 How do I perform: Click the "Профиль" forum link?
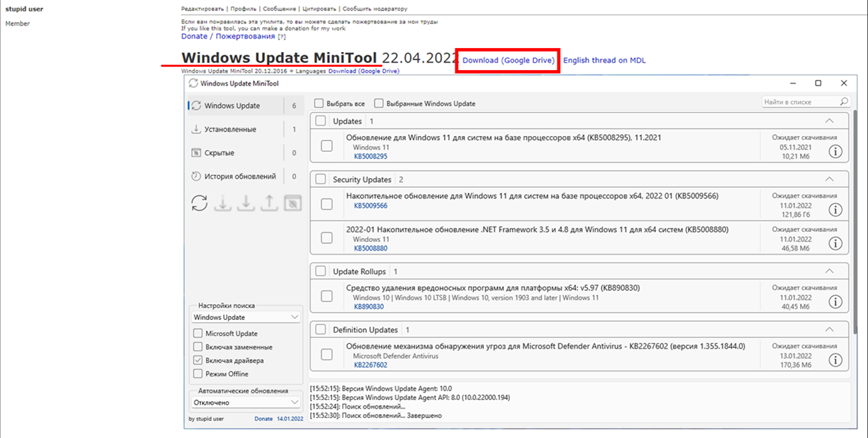[x=243, y=9]
